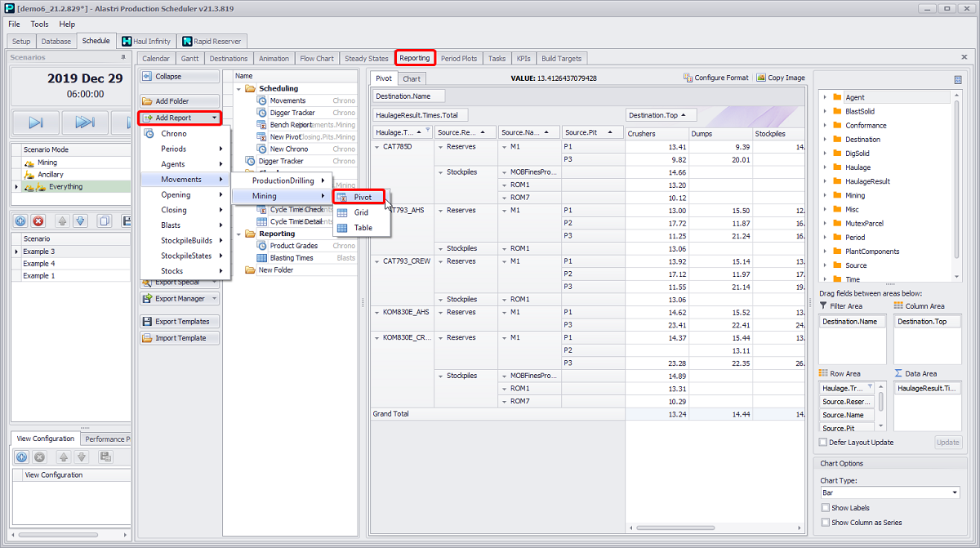
Task: Choose the Grid report type from submenu
Action: pyautogui.click(x=359, y=212)
